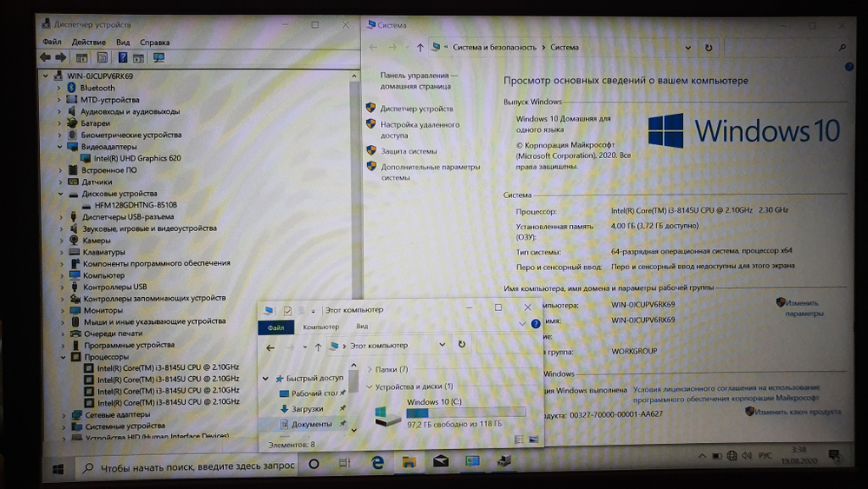Expand the Аудиовходы и аудиовыходы node
This screenshot has width=868, height=489.
coord(59,111)
